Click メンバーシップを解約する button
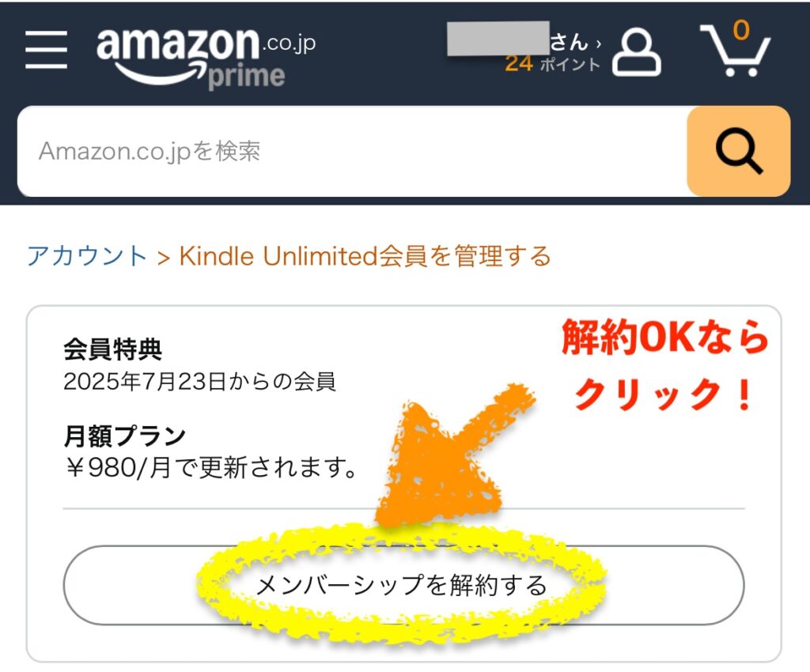 403,585
